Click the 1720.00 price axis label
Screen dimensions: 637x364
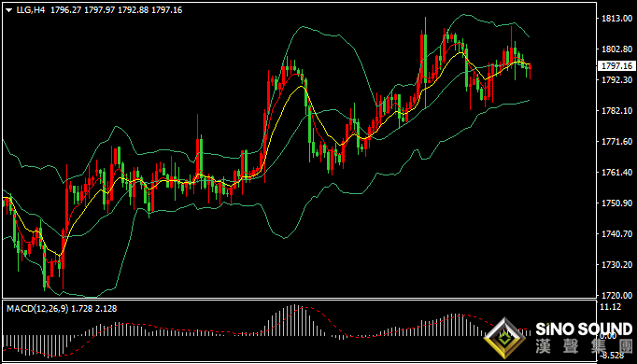pyautogui.click(x=616, y=296)
